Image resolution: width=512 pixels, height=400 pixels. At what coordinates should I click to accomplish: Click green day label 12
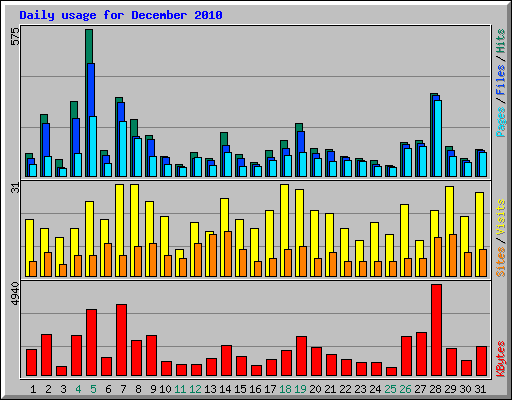click(195, 389)
